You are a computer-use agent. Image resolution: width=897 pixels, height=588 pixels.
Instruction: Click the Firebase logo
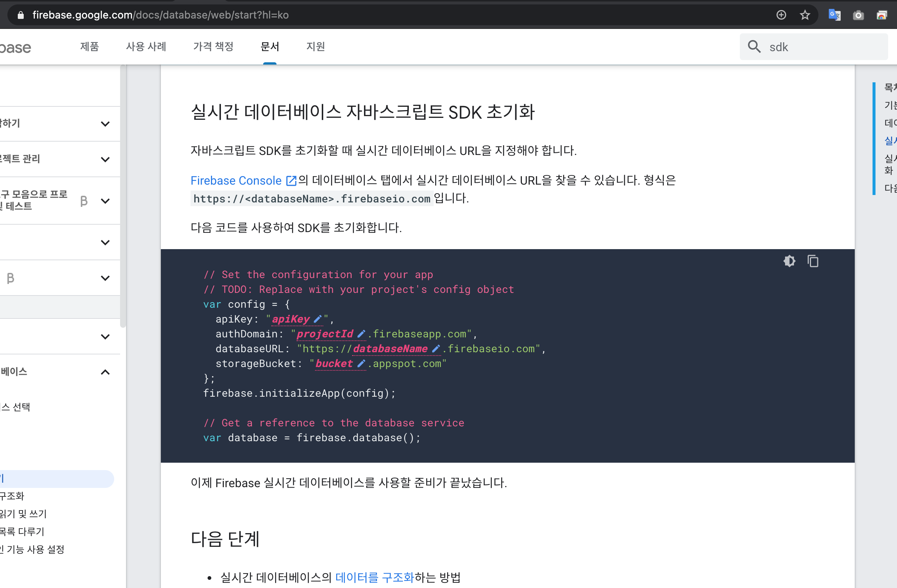click(16, 47)
